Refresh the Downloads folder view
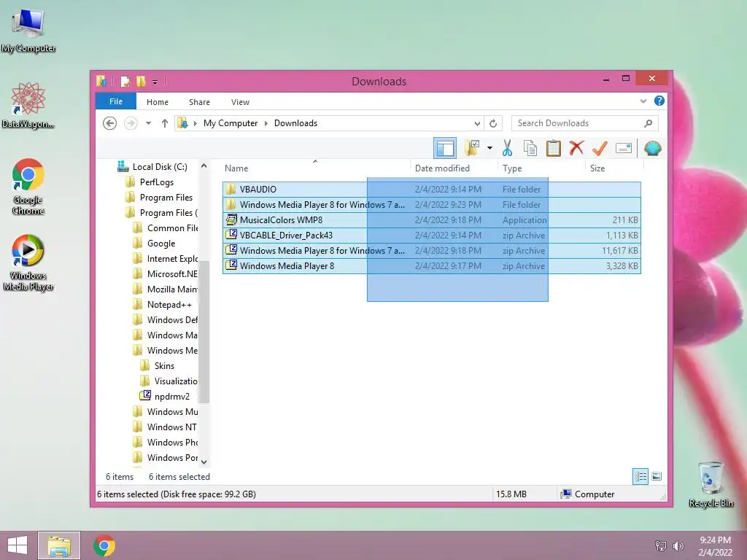Screen dimensions: 747x560 (493, 123)
